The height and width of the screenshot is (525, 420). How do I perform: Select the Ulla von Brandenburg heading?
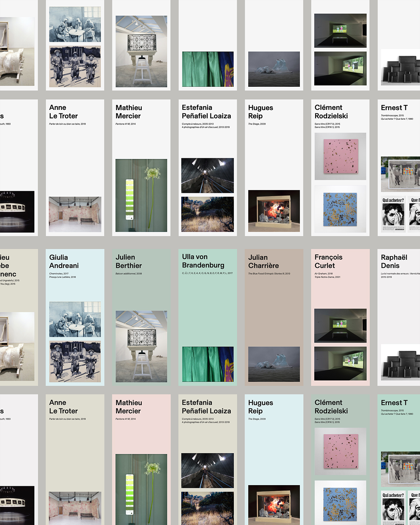click(x=203, y=261)
